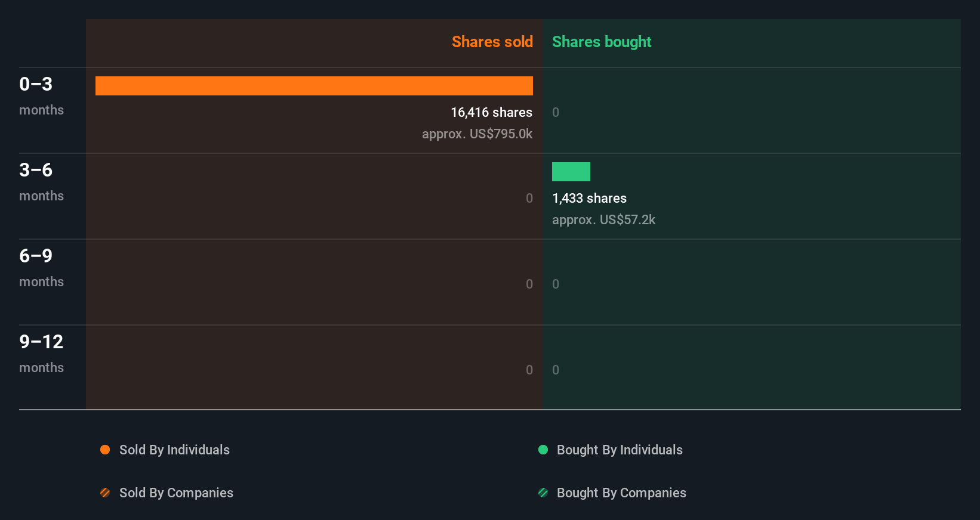
Task: Click the zero sold value in 9–12 months row
Action: click(529, 370)
